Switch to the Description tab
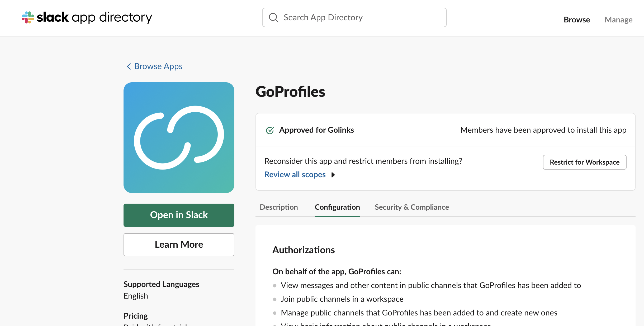This screenshot has width=644, height=326. tap(279, 207)
